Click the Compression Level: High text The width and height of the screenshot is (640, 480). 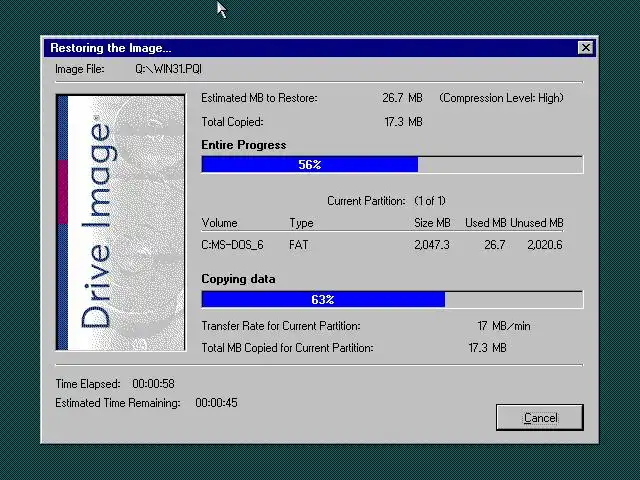pos(501,98)
